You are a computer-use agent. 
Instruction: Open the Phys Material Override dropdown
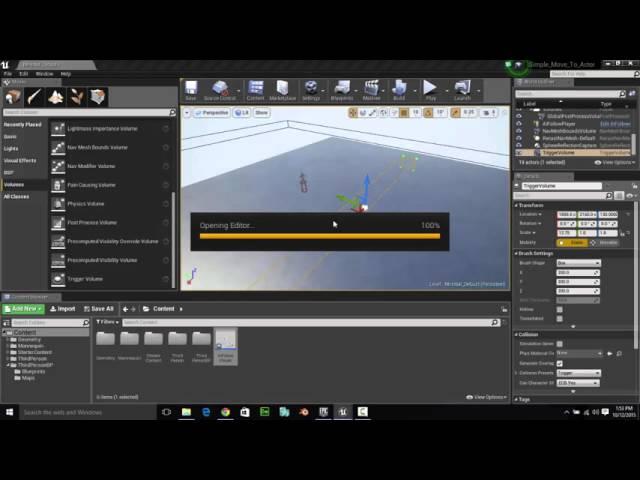pyautogui.click(x=580, y=353)
